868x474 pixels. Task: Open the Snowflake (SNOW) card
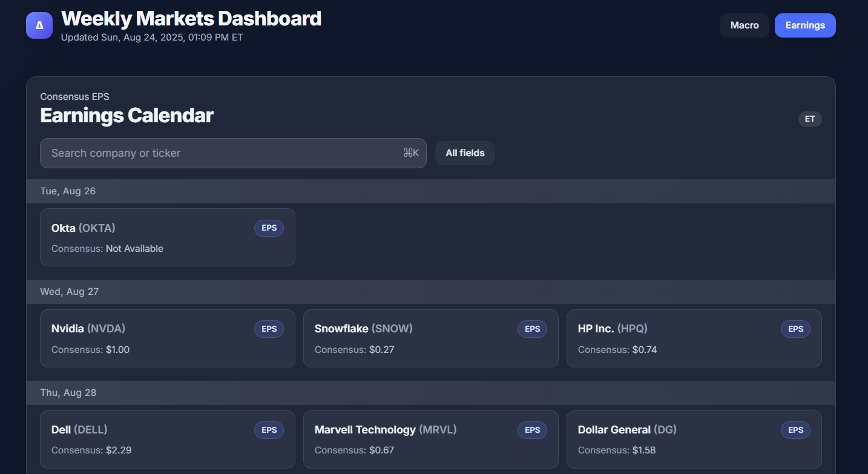(431, 338)
